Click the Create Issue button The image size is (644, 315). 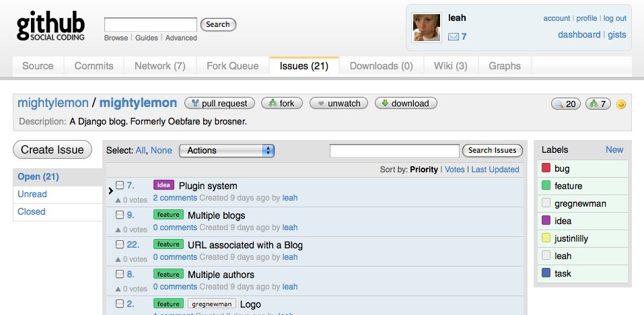pos(52,150)
